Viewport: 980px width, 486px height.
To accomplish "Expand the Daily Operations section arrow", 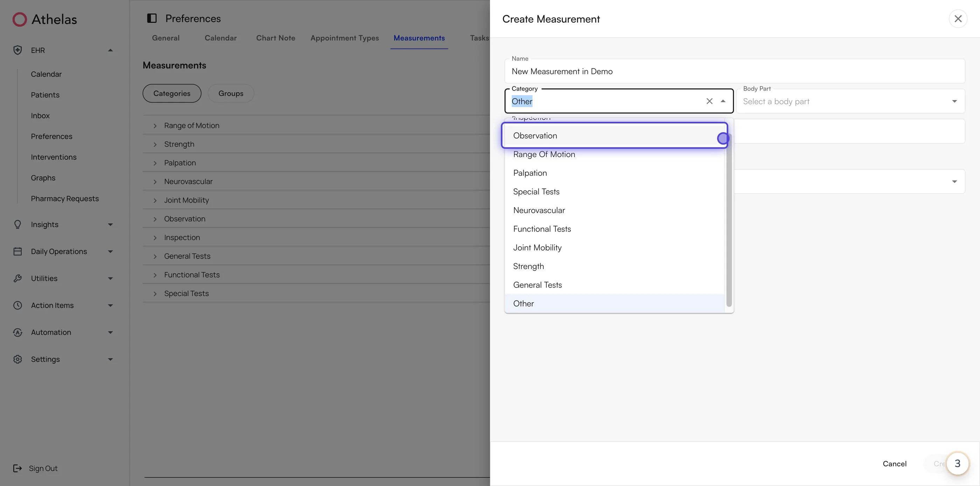I will coord(110,251).
